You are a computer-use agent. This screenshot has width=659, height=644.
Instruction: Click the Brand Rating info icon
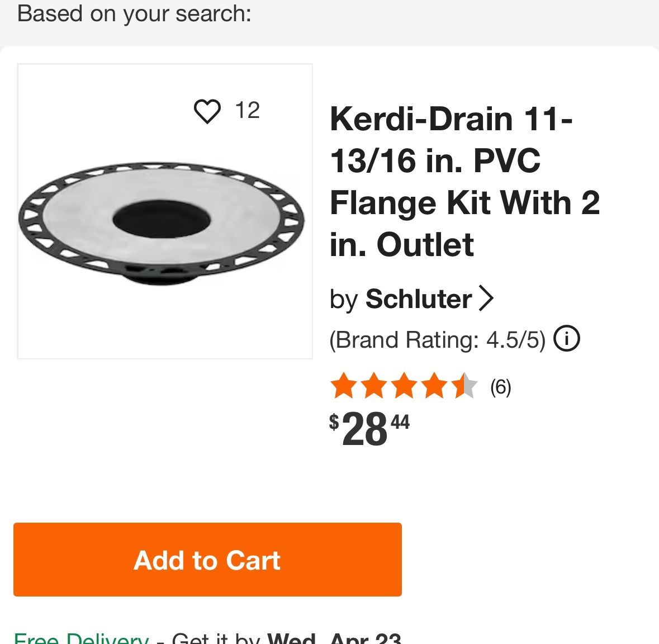[566, 339]
